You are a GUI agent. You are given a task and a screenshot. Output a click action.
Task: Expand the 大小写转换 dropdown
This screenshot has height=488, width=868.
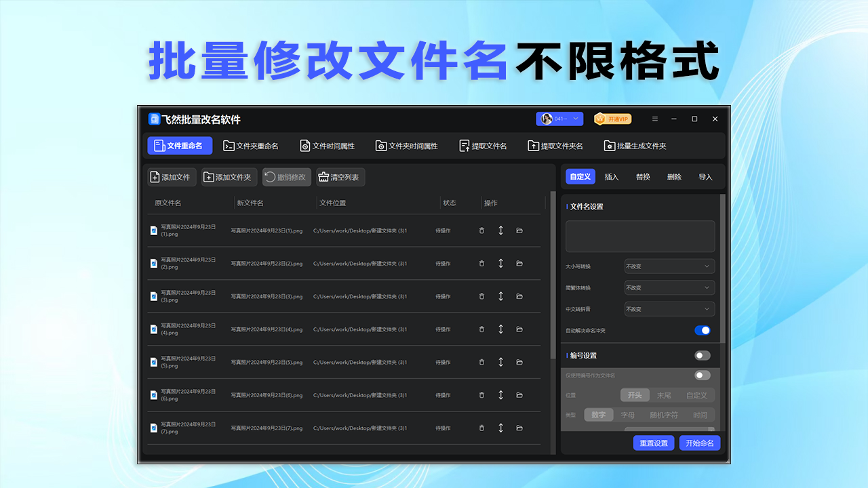669,266
